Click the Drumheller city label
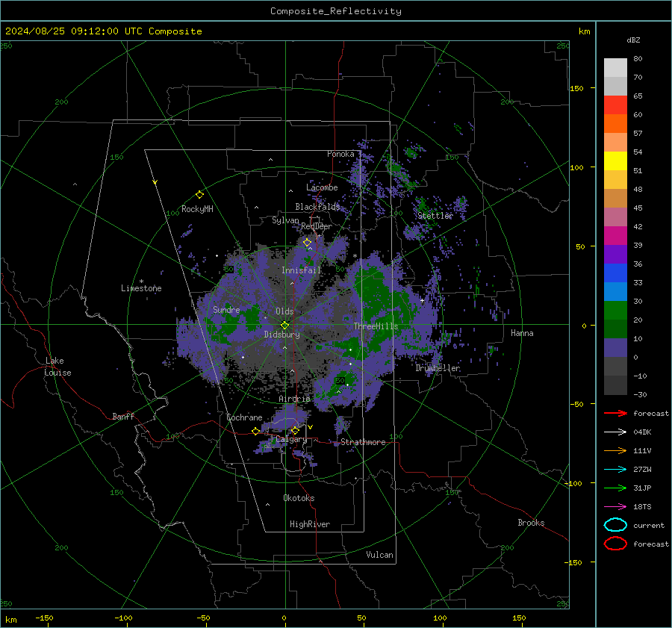Viewport: 672px width, 628px height. 438,368
